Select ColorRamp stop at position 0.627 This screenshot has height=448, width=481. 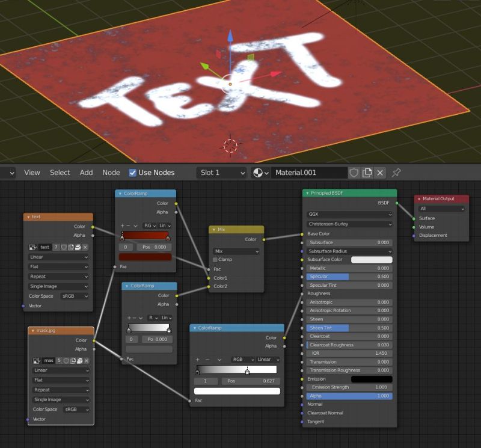point(247,372)
